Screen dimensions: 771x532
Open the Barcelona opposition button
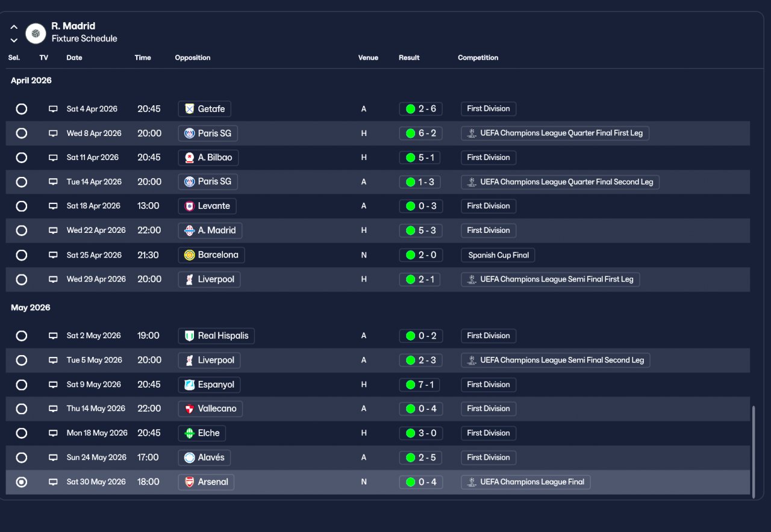point(211,255)
